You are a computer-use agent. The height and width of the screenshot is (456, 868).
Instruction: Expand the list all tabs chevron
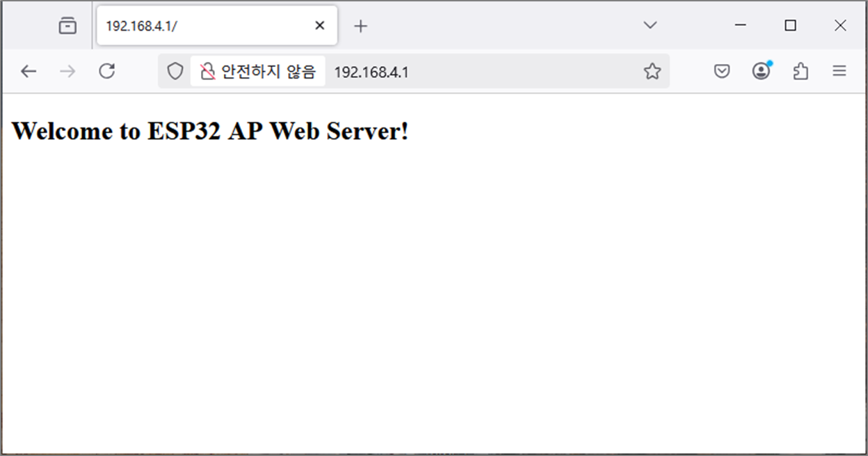pyautogui.click(x=650, y=25)
